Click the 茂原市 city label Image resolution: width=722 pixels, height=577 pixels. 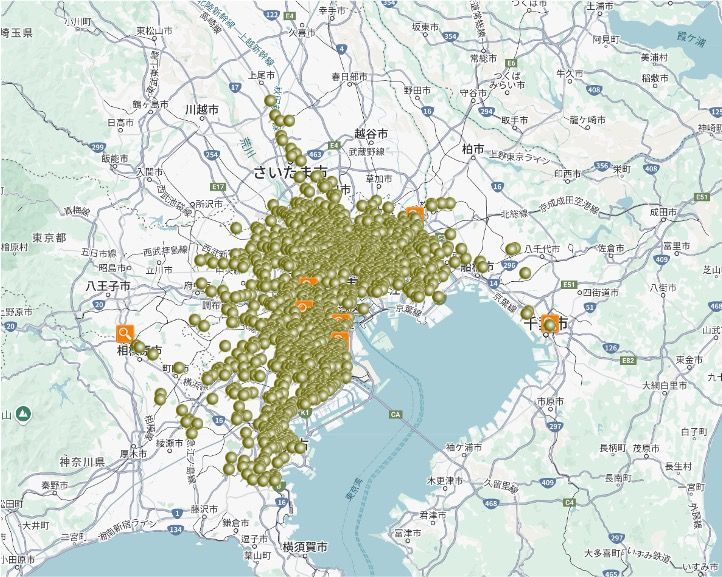tap(646, 448)
